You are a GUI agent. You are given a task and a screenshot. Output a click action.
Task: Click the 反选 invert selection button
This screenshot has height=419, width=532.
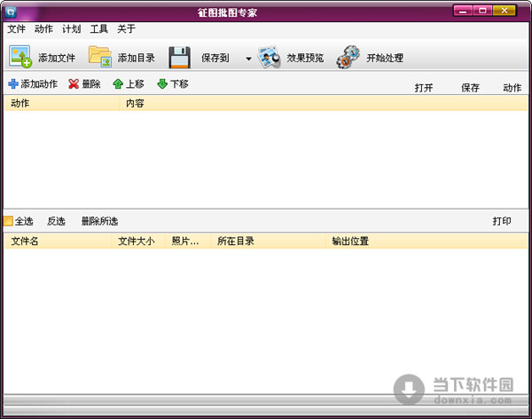[56, 221]
